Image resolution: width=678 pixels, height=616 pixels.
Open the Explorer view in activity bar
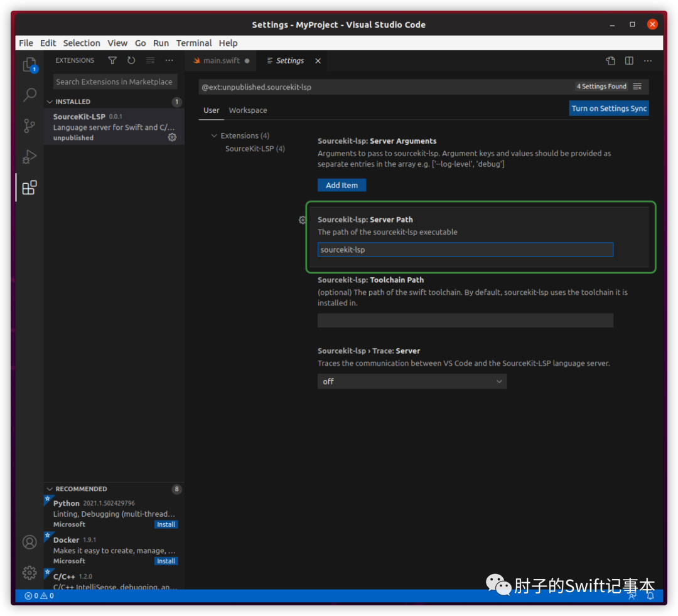[30, 65]
